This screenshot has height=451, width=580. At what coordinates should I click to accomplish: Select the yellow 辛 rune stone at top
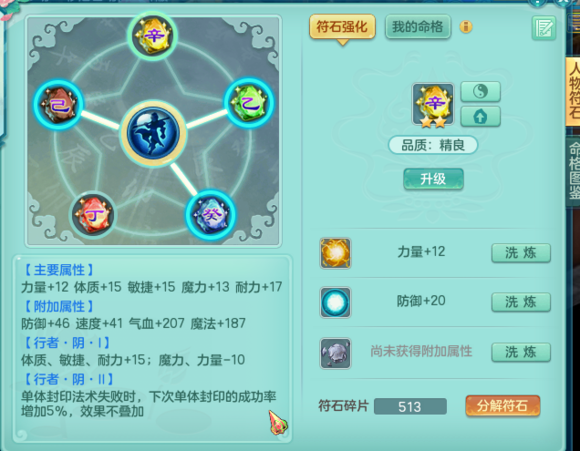pos(153,36)
